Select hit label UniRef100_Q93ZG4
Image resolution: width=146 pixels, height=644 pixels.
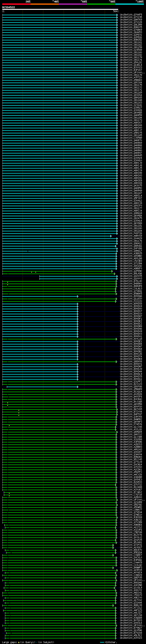[x=131, y=95]
